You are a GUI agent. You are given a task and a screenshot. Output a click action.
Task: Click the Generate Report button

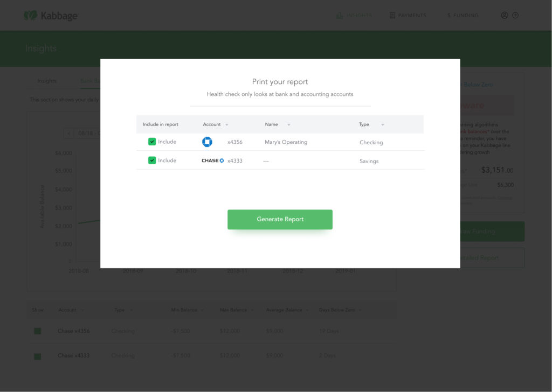click(x=280, y=219)
